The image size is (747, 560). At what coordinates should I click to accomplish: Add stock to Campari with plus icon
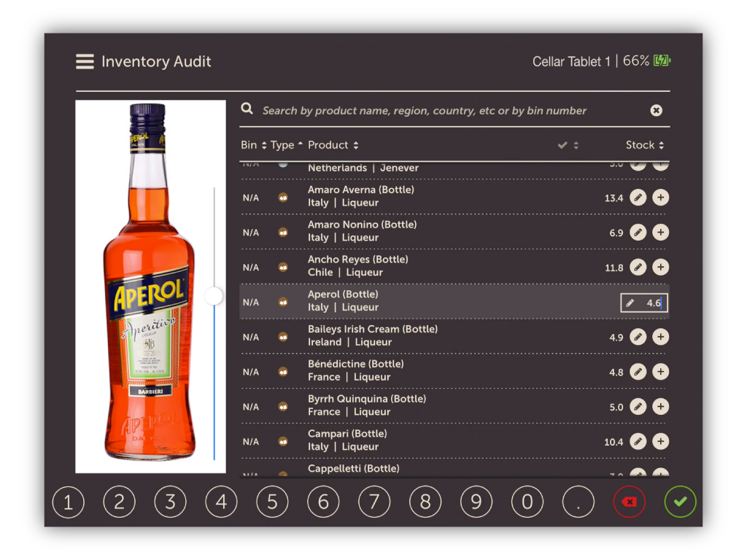pyautogui.click(x=660, y=441)
